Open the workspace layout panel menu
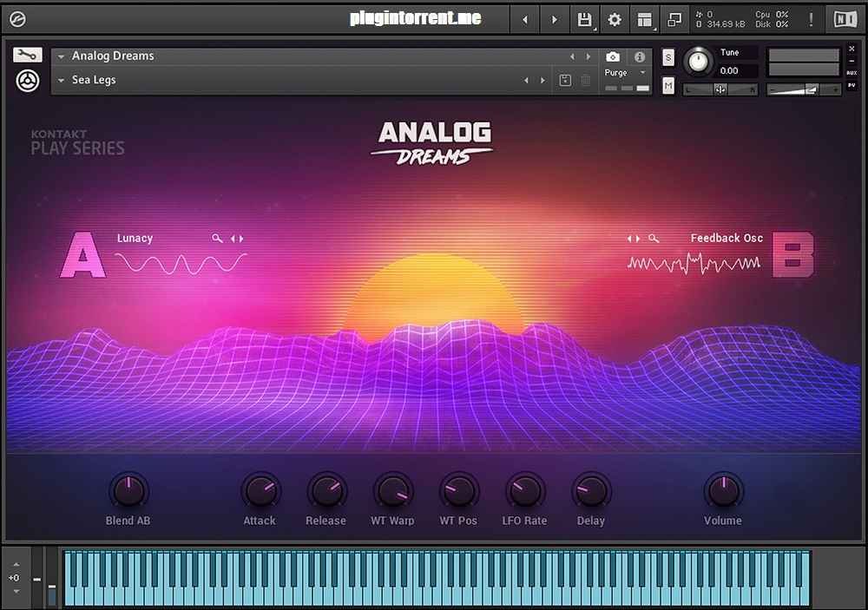868x610 pixels. (x=644, y=20)
